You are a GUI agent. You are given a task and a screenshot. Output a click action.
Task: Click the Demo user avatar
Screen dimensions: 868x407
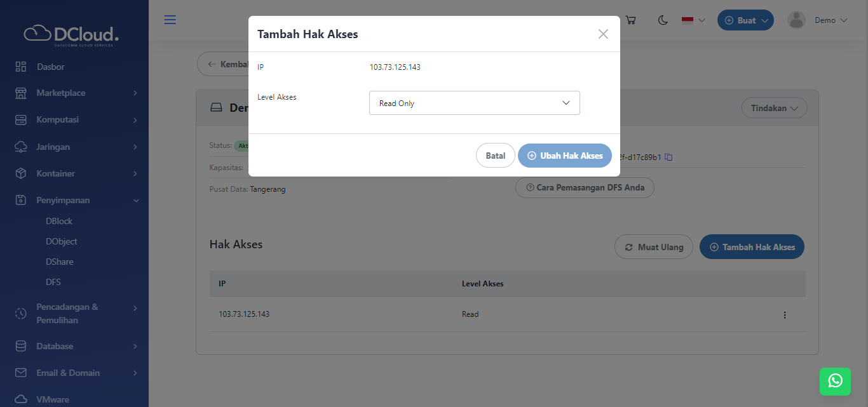coord(796,20)
